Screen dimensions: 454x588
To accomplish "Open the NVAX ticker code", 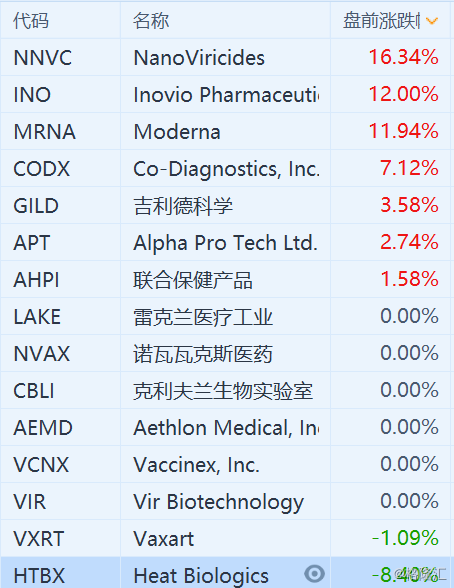I will click(42, 354).
